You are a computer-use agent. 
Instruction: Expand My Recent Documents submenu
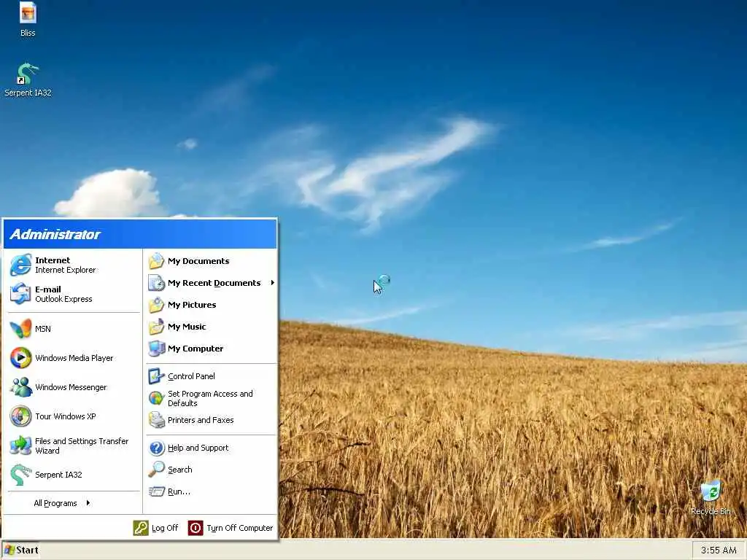(211, 283)
